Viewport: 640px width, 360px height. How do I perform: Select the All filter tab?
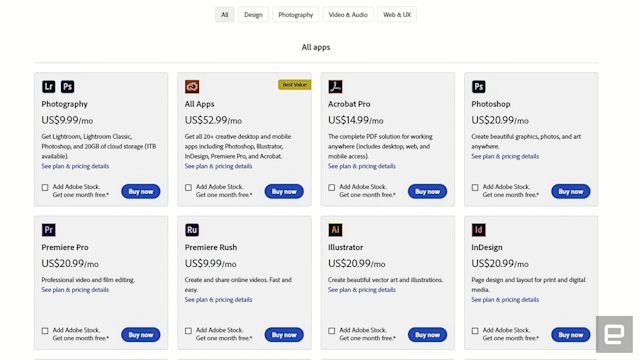point(224,15)
